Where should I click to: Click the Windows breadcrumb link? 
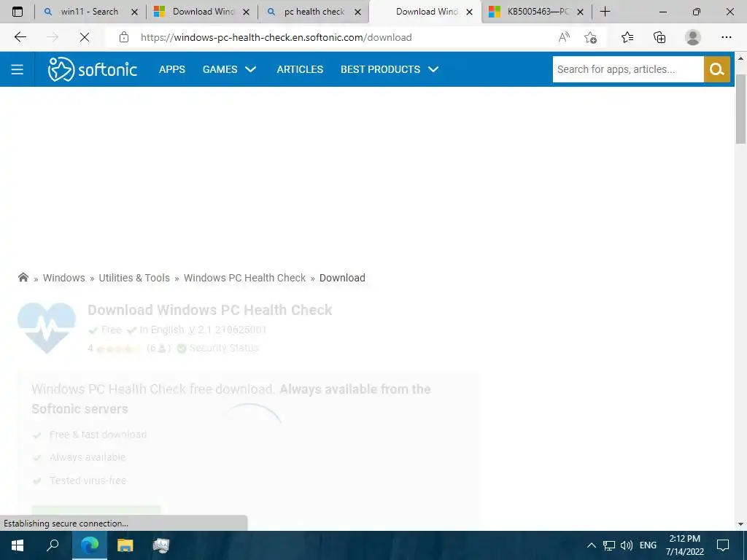point(64,278)
